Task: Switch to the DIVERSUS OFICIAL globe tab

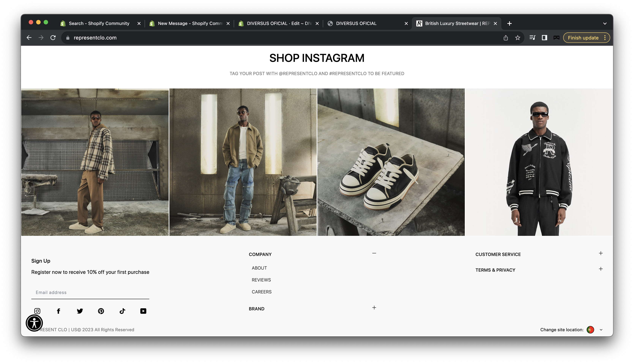Action: [x=367, y=23]
